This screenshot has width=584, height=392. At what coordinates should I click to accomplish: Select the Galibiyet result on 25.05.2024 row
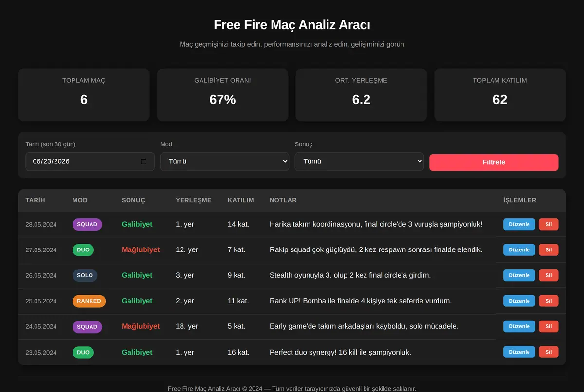[x=137, y=301]
